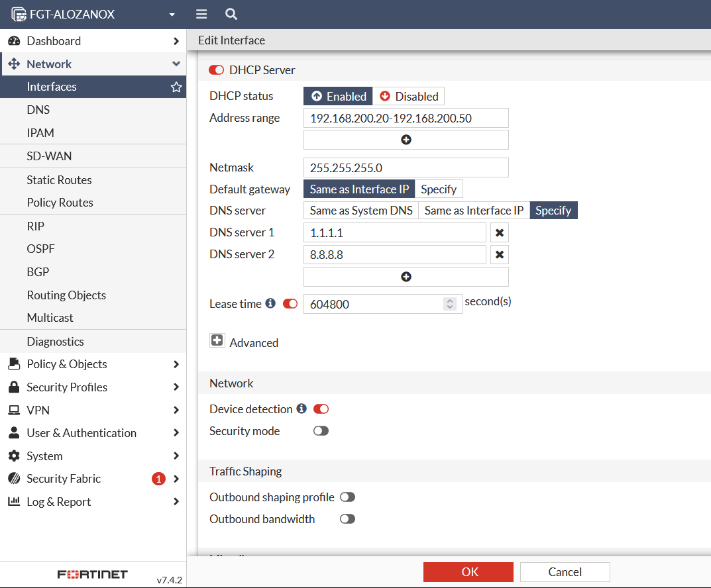Disable the DHCP Server toggle
711x588 pixels.
point(215,70)
